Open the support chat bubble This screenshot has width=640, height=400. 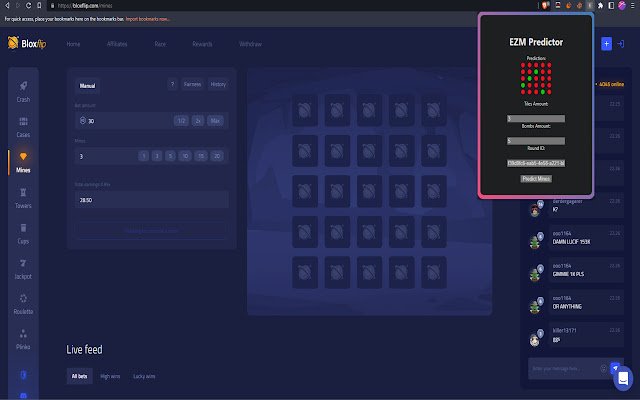pos(623,378)
